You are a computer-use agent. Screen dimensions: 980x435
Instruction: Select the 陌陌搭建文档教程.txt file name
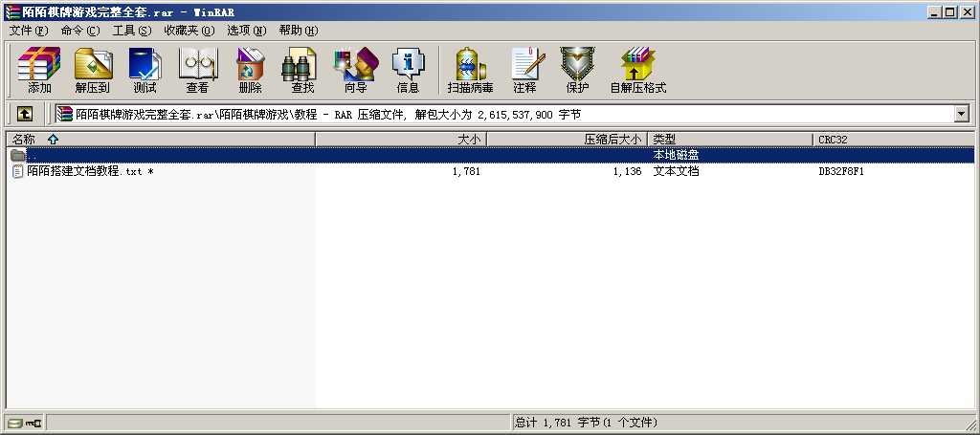(x=91, y=171)
